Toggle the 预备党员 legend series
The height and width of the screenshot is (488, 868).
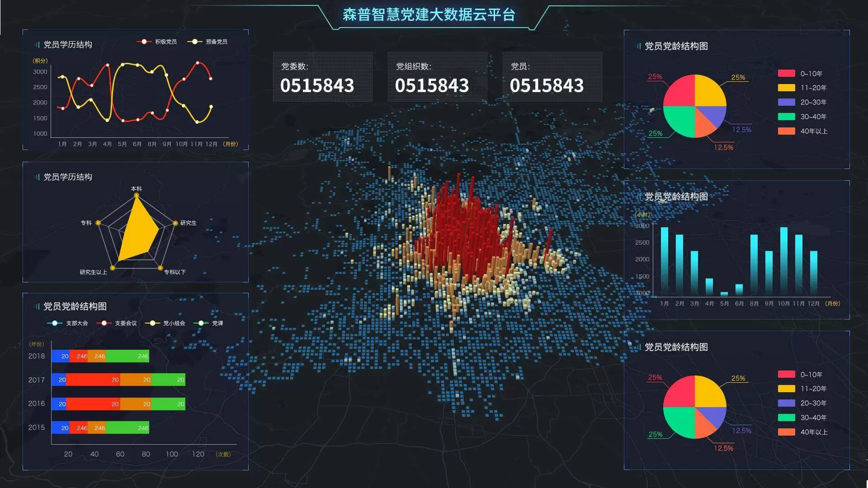tap(207, 42)
